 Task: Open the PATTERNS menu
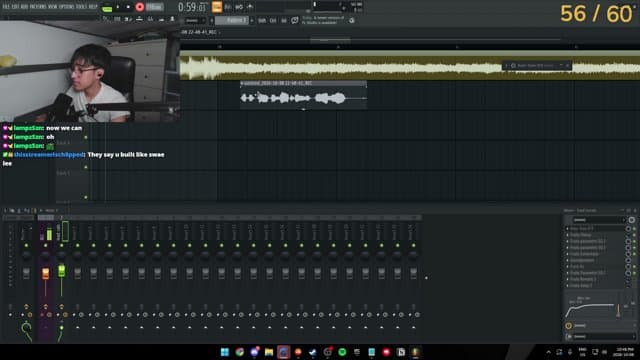point(38,7)
